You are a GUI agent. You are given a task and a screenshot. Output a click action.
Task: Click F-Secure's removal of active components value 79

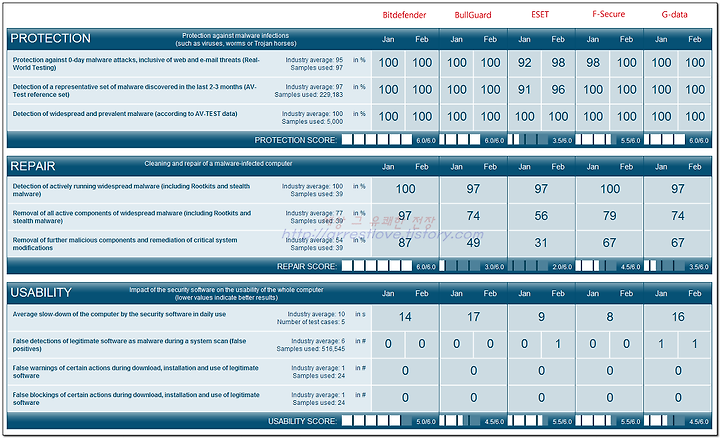(x=609, y=216)
